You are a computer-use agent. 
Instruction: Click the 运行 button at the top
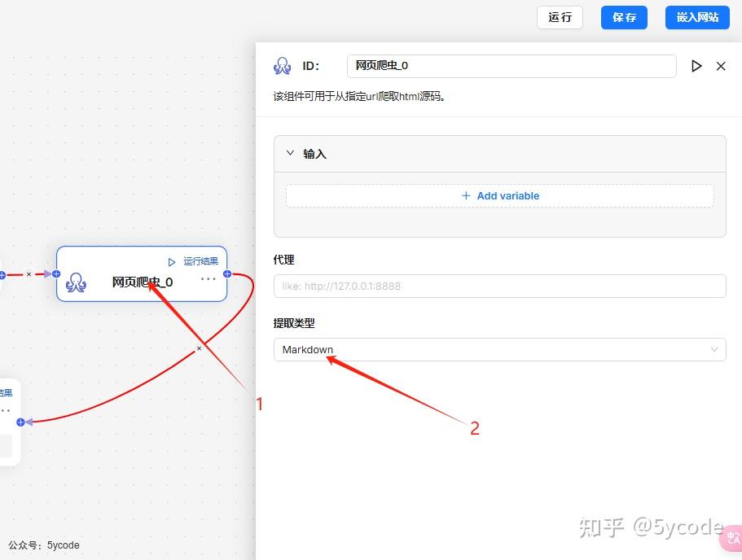pos(560,17)
